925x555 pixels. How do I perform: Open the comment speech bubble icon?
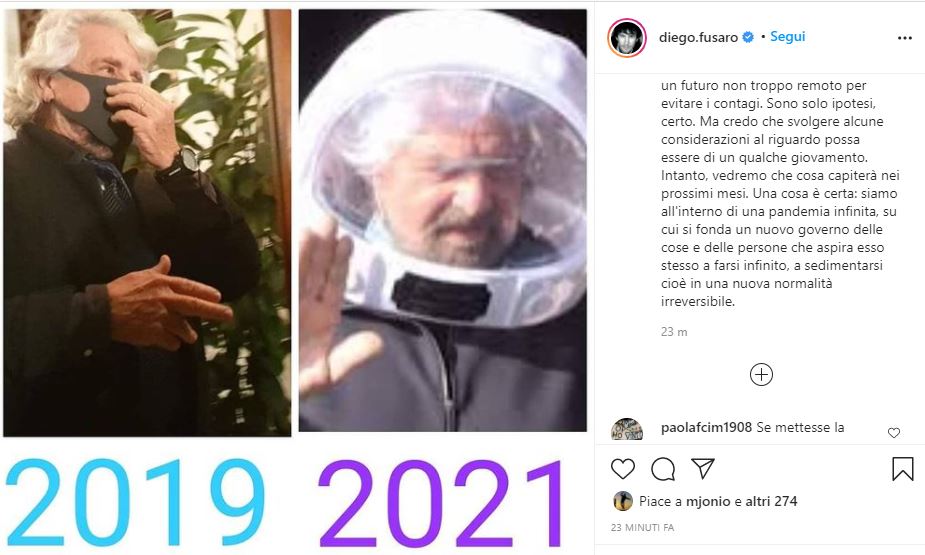[x=663, y=469]
